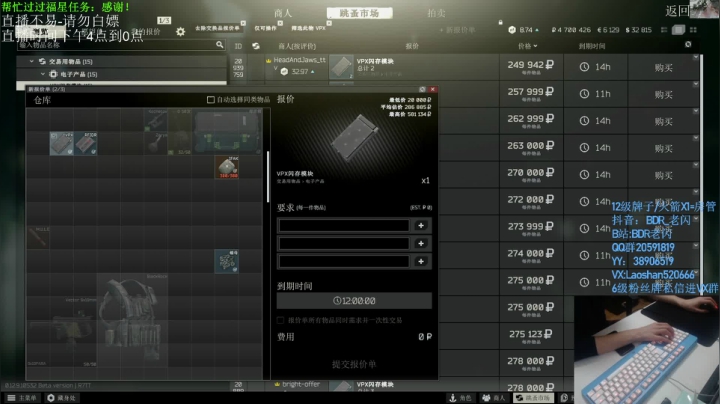
Task: Sort by merchant rating column
Action: [x=297, y=46]
